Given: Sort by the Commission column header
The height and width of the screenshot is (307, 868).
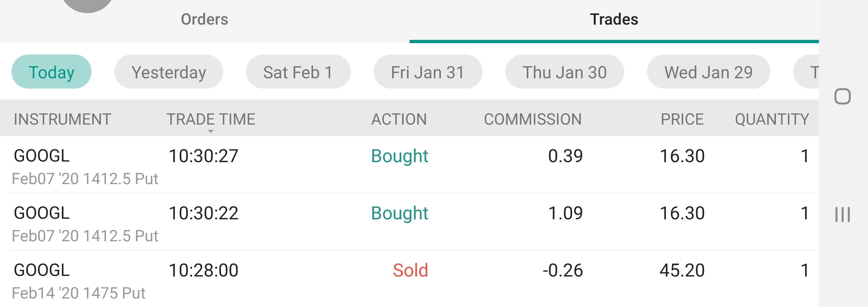Looking at the screenshot, I should [533, 119].
